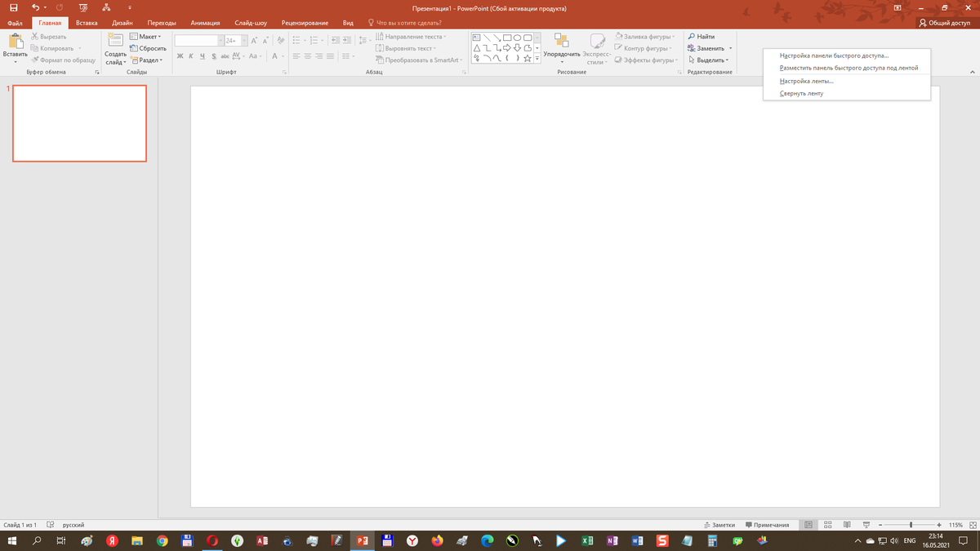Open the font name combo box dropdown

[220, 40]
